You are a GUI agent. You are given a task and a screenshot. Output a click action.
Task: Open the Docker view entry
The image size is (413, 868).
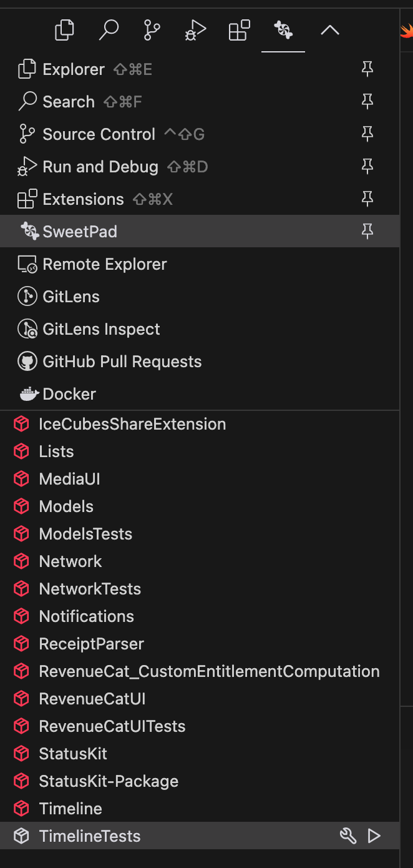tap(69, 394)
